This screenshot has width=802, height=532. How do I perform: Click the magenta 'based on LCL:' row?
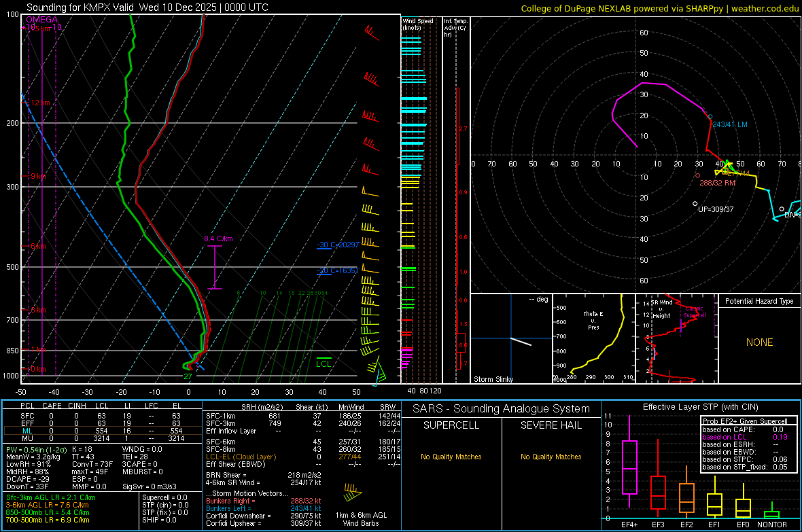coord(745,437)
